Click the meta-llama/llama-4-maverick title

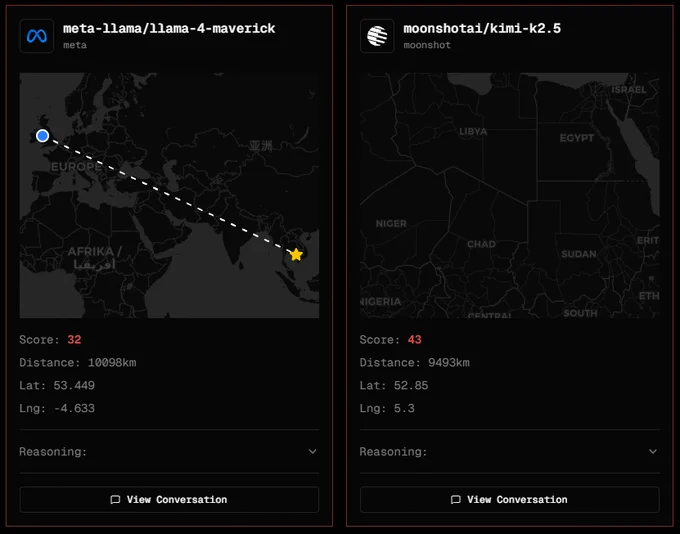tap(169, 29)
